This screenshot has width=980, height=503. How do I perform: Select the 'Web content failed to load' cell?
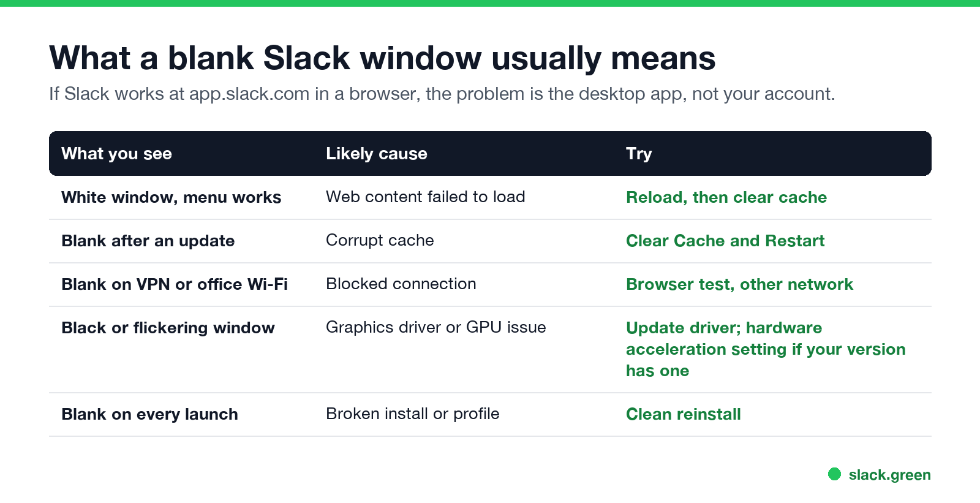(425, 197)
